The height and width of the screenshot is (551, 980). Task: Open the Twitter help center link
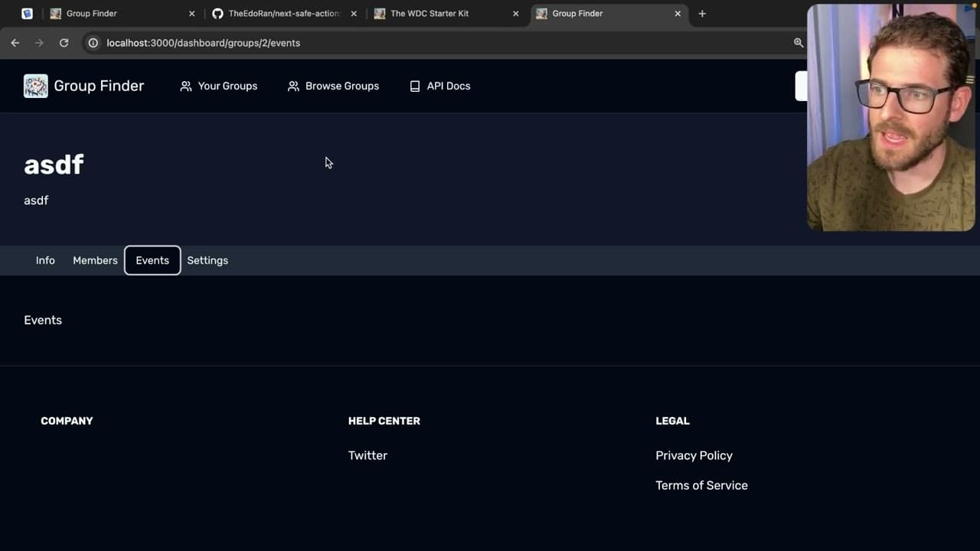pyautogui.click(x=367, y=455)
